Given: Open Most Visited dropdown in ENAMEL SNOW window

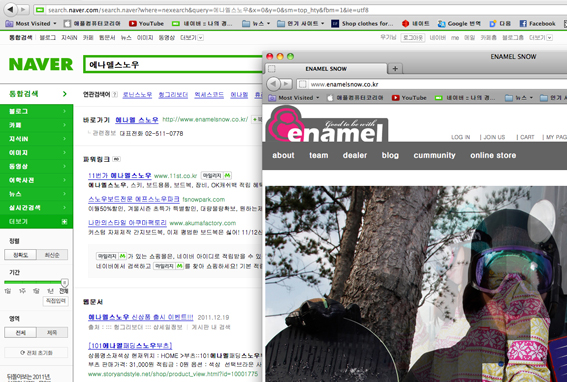Looking at the screenshot, I should pos(294,98).
